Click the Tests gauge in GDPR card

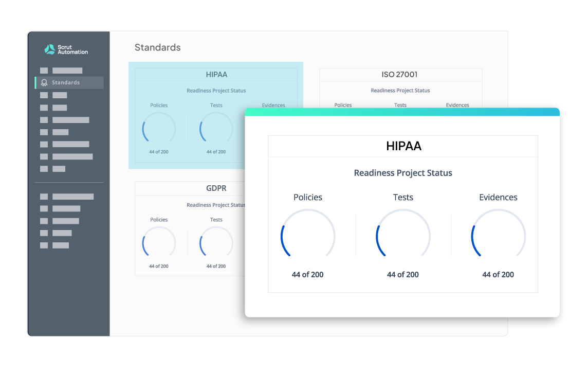(216, 242)
